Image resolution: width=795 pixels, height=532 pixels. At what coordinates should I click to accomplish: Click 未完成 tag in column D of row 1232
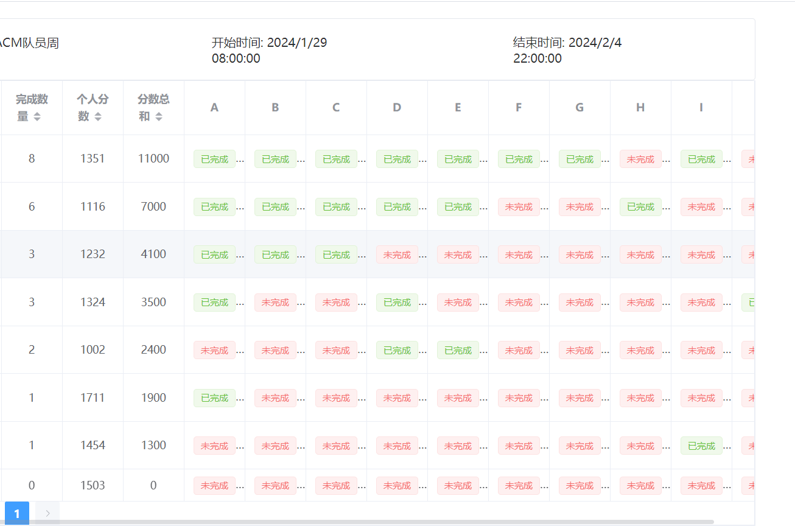click(397, 254)
